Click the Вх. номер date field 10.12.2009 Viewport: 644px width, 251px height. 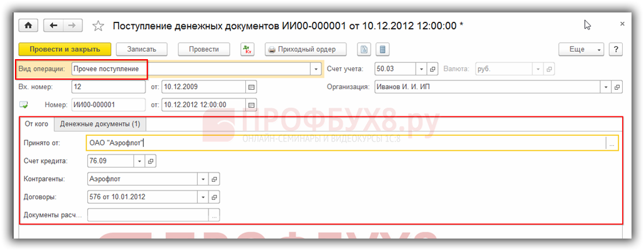pyautogui.click(x=204, y=87)
